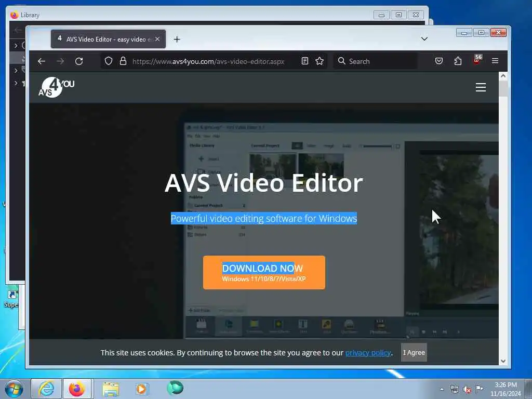Accept cookies with I Agree button

pos(414,353)
